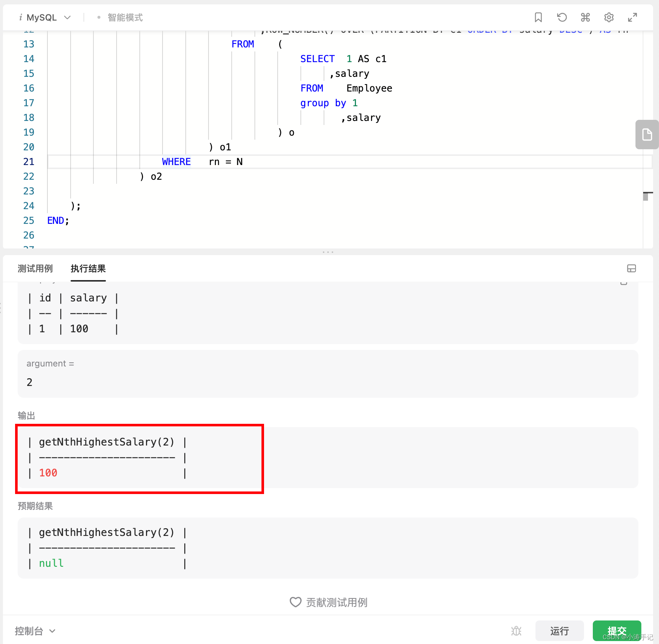659x644 pixels.
Task: Expand the 控制台 console panel
Action: coord(35,631)
